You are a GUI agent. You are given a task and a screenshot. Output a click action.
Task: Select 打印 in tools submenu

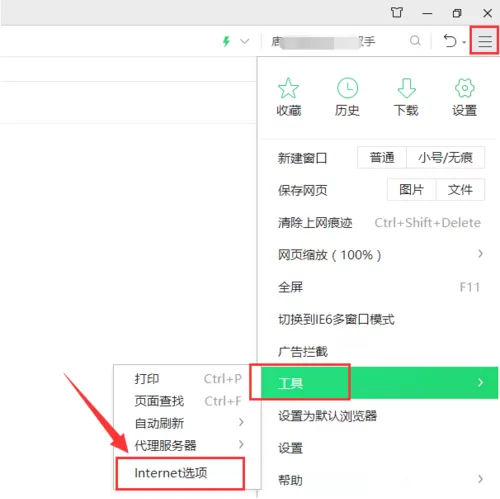[x=187, y=379]
